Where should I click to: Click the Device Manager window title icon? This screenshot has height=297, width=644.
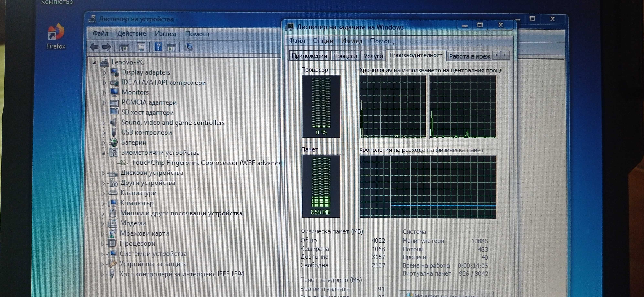tap(92, 19)
